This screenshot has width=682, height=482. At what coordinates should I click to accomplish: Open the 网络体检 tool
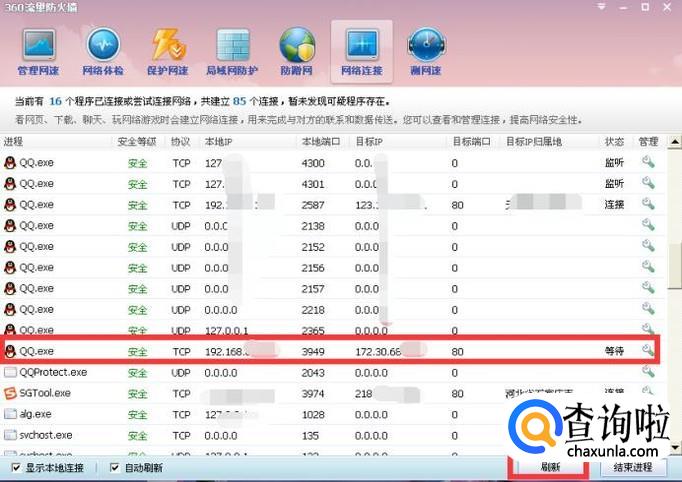pos(103,51)
